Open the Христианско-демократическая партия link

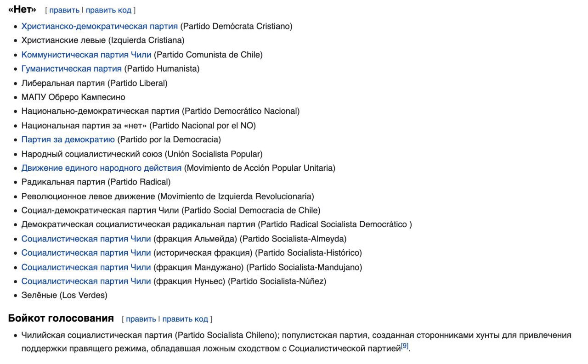click(99, 26)
